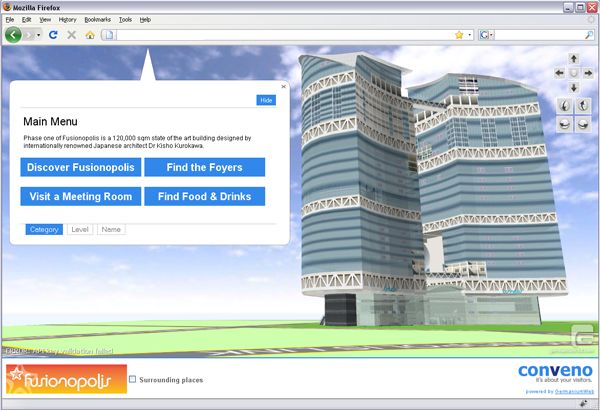Go to the home page icon

click(90, 35)
